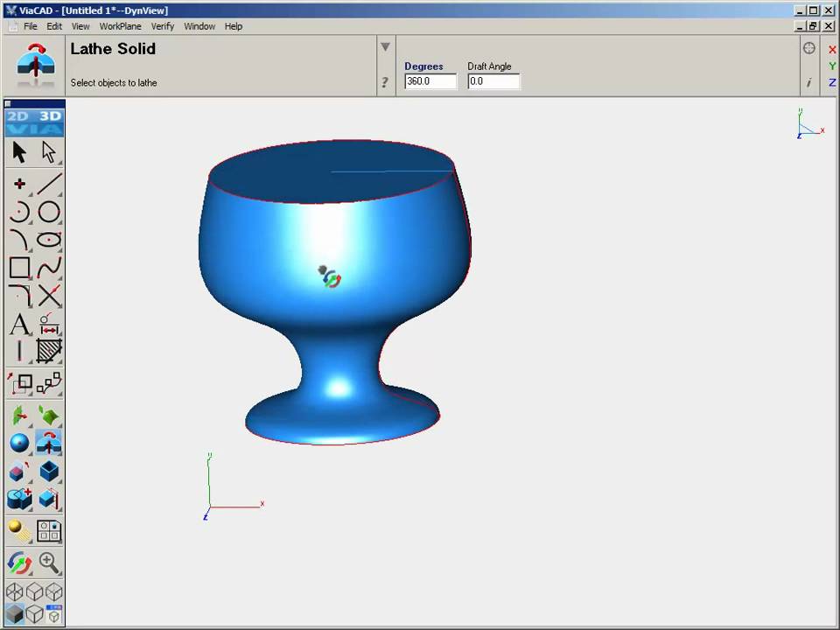Minimize the inner document window
Screen dimensions: 840x630
[801, 26]
